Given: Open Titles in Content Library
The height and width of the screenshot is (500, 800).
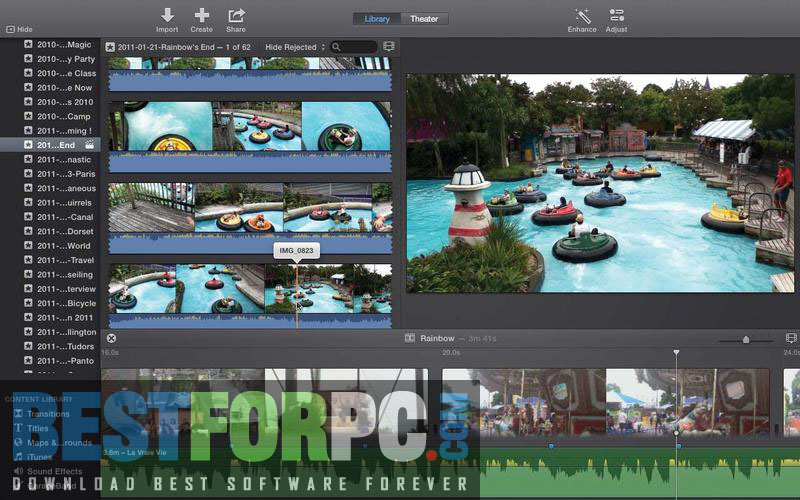Looking at the screenshot, I should click(37, 428).
